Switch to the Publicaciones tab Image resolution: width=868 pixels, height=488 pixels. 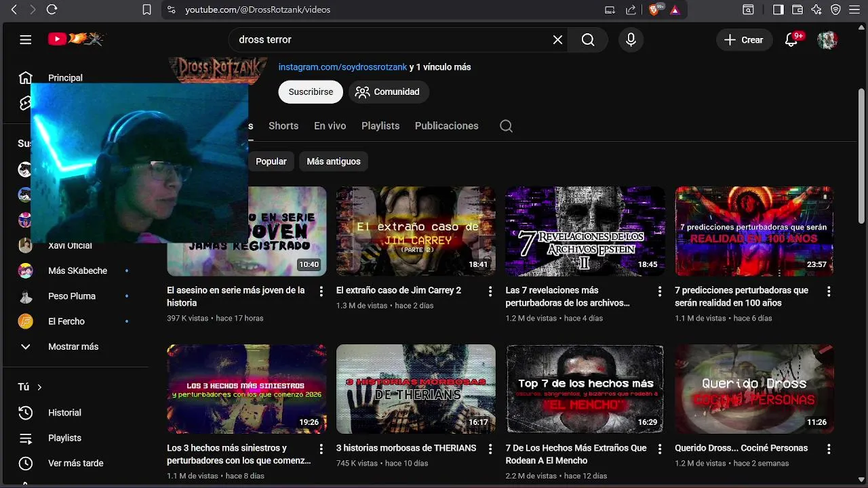point(447,126)
